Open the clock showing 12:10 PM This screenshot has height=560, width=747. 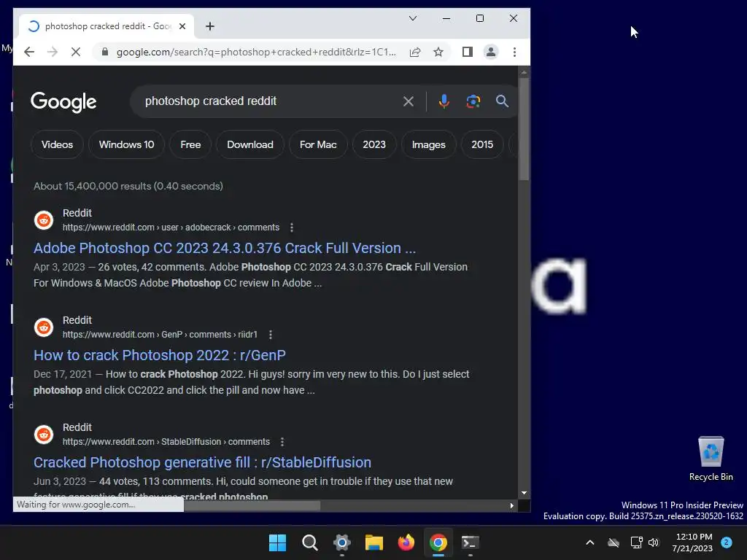(693, 542)
